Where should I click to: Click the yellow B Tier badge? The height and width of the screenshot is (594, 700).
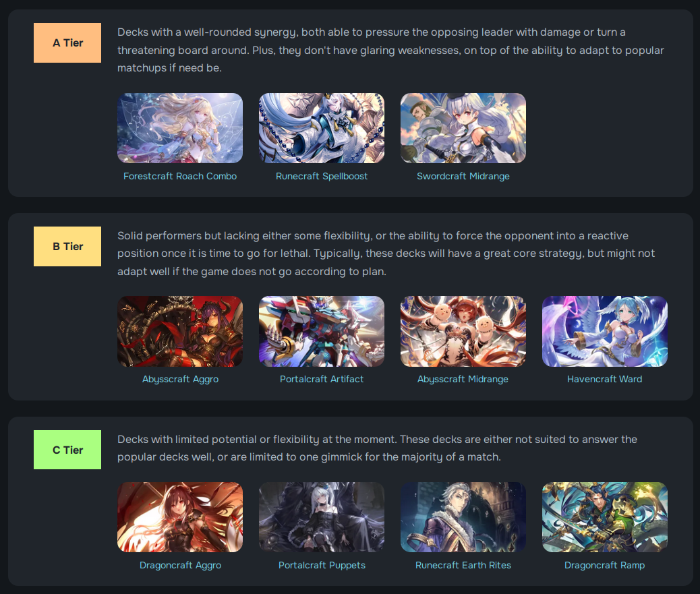coord(67,246)
